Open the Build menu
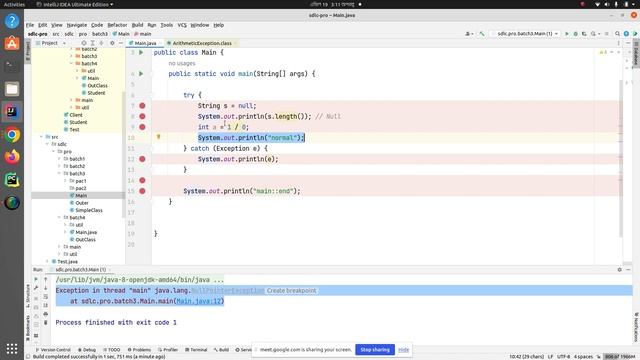 (138, 25)
